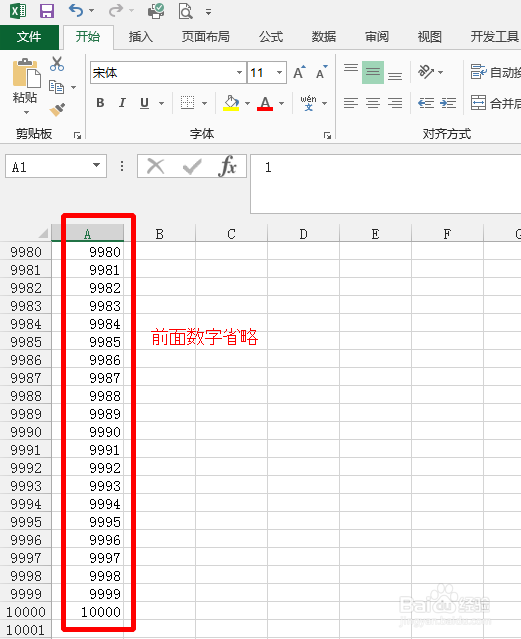
Task: Open Print Preview from quick access toolbar
Action: tap(185, 11)
